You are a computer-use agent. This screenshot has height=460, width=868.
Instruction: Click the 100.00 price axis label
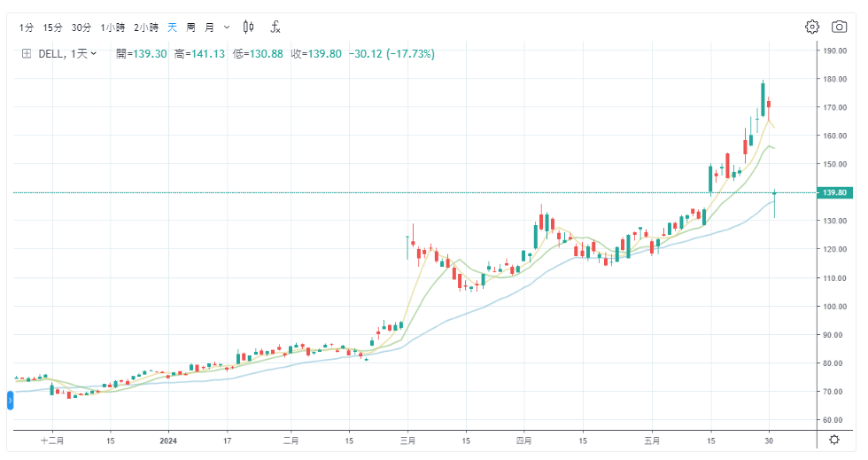point(834,307)
